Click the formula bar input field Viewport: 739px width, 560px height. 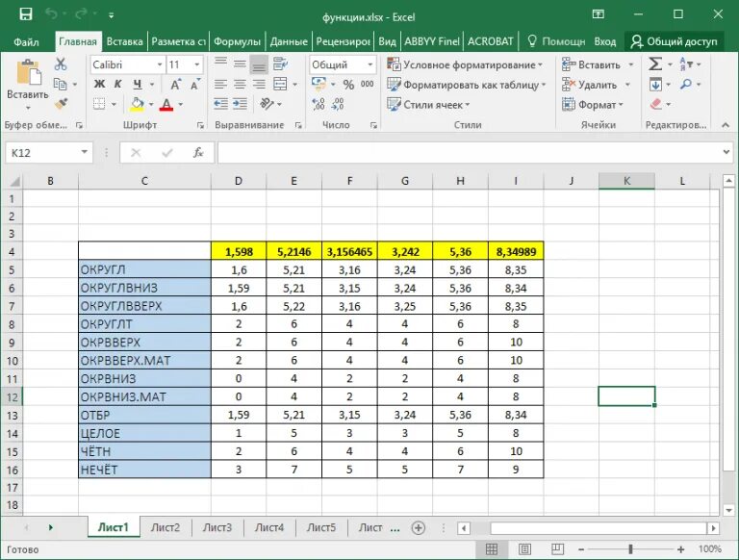coord(470,153)
